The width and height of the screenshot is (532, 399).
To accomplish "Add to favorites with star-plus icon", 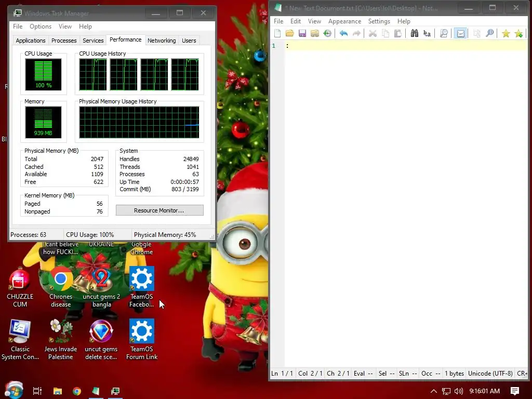I will tap(518, 33).
